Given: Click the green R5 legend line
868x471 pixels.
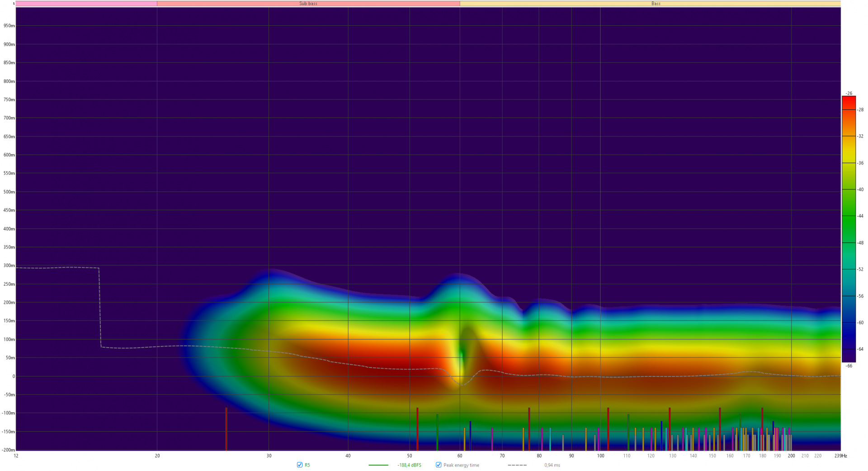Looking at the screenshot, I should (x=378, y=465).
